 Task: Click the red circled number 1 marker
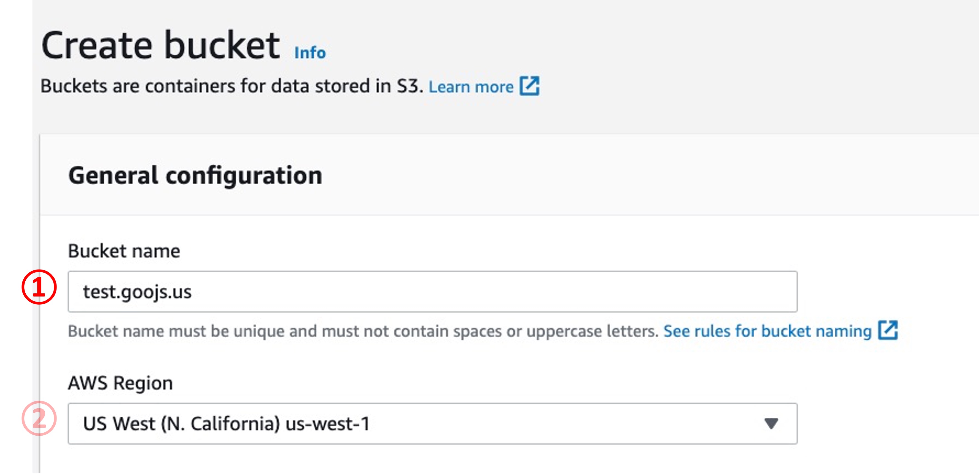(39, 287)
